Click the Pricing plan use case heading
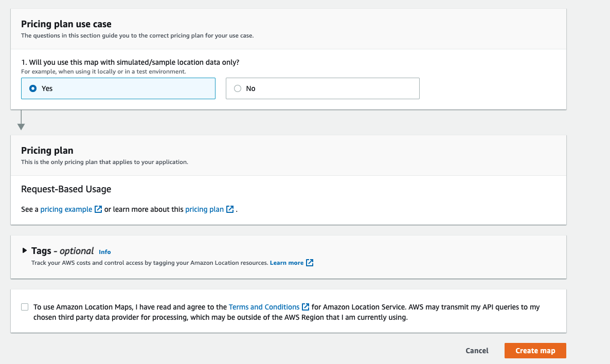Viewport: 610px width, 364px height. 66,24
